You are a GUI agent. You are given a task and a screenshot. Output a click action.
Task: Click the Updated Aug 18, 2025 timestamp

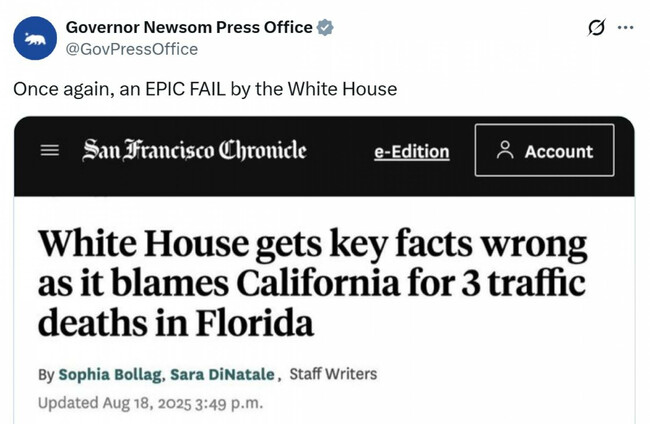coord(150,403)
